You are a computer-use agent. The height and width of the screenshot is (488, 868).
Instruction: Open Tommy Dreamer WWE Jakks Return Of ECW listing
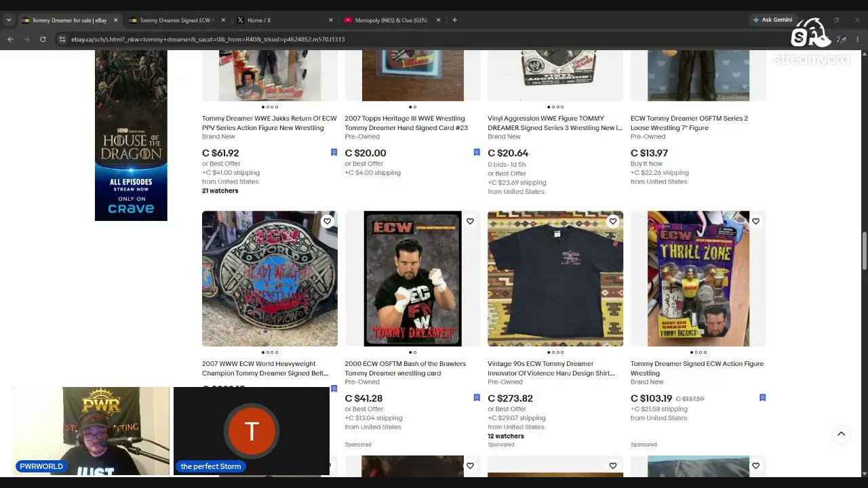(269, 123)
